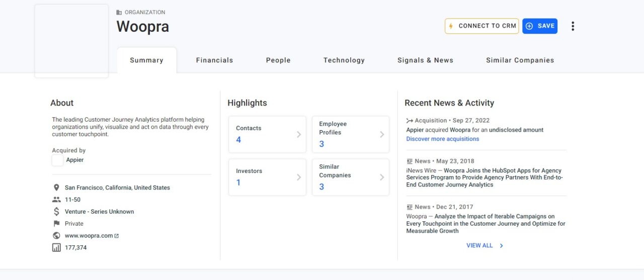The image size is (644, 280).
Task: Switch to the Financials tab
Action: tap(214, 60)
